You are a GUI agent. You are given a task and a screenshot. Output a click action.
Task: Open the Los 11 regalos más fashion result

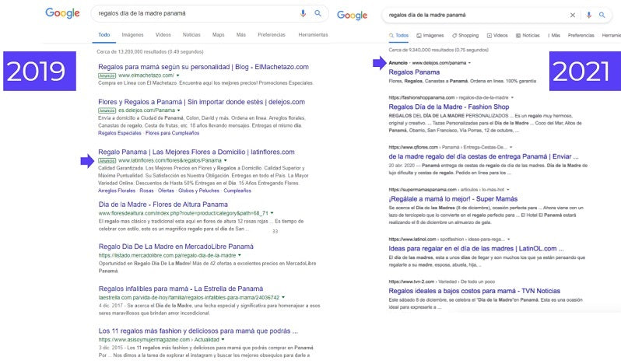pyautogui.click(x=198, y=331)
